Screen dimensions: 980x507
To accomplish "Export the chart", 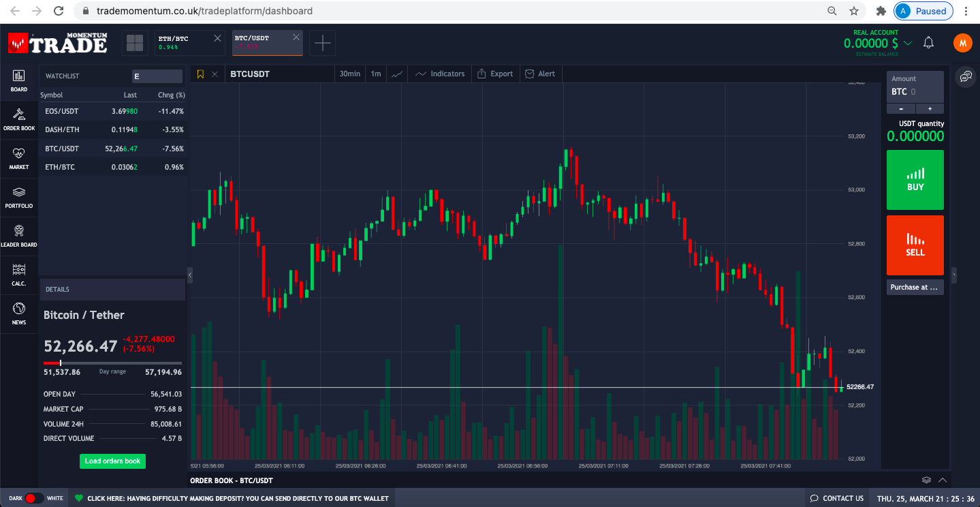I will pos(495,74).
